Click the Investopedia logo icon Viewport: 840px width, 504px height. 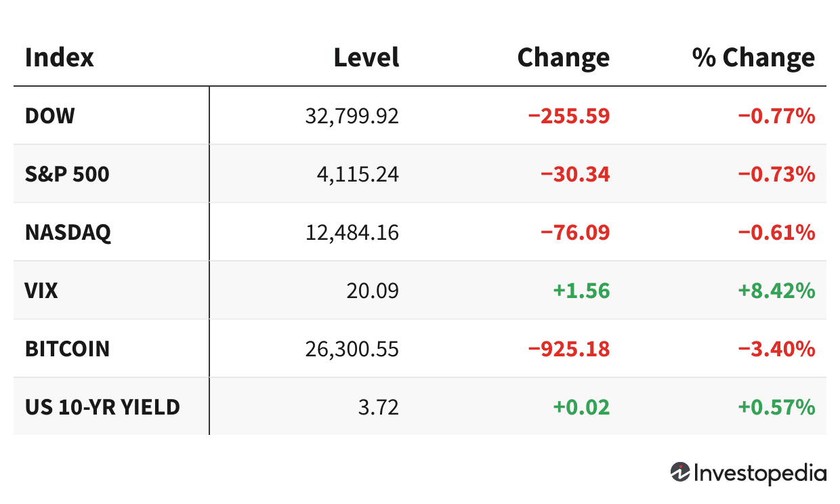[680, 472]
